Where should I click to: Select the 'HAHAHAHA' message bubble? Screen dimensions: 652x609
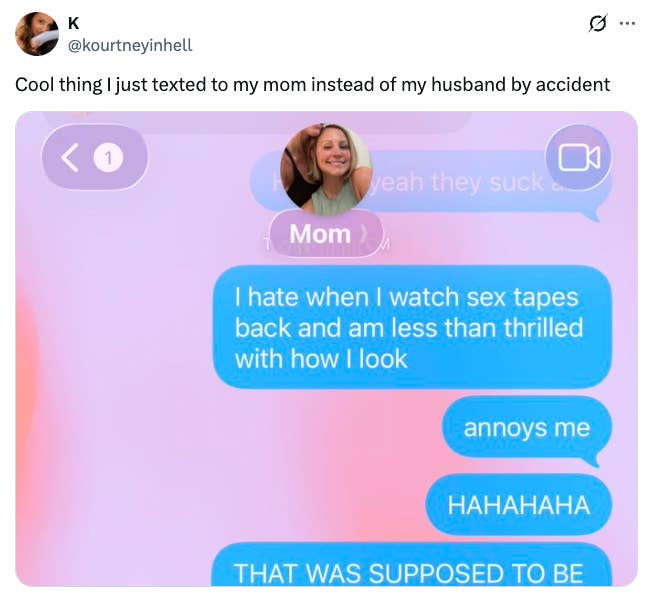pyautogui.click(x=519, y=505)
